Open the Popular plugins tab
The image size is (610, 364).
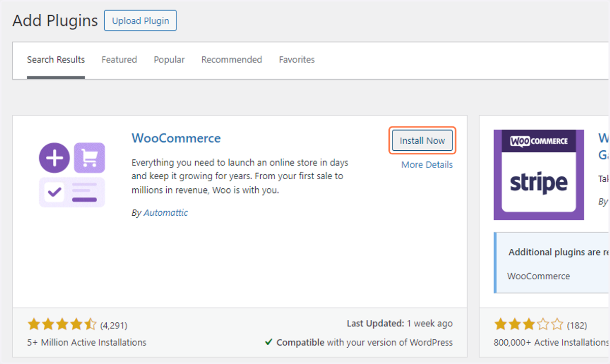click(x=169, y=60)
